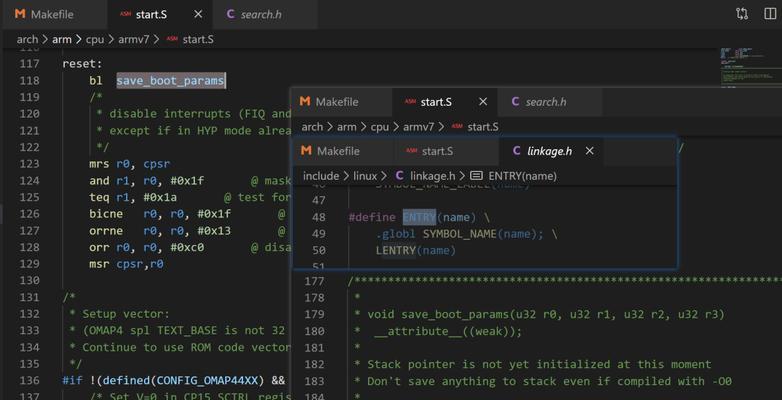Click 'teq r1, #0x1a' on line 125
The height and width of the screenshot is (400, 782).
pos(133,198)
